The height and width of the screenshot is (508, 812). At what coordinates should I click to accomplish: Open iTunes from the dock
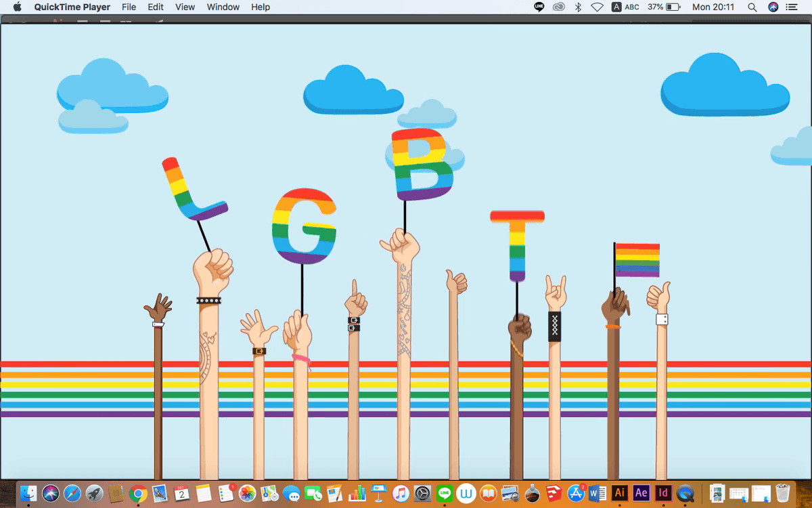(400, 493)
